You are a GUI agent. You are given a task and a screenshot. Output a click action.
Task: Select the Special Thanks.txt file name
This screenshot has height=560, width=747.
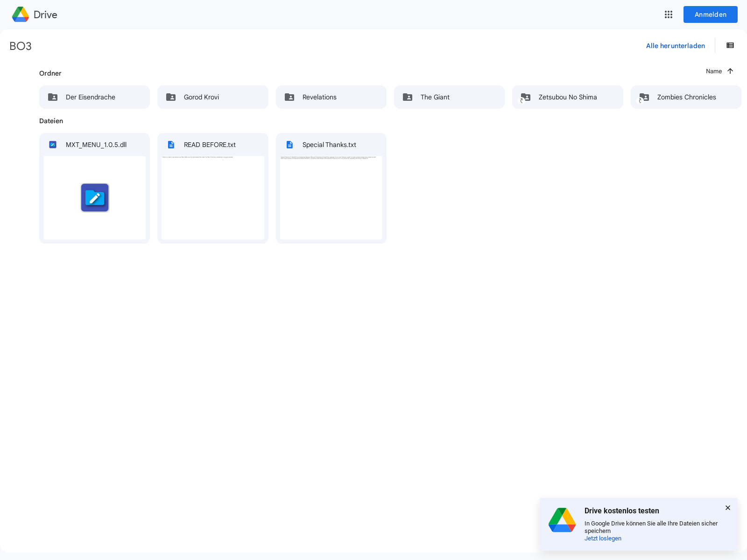(x=329, y=145)
